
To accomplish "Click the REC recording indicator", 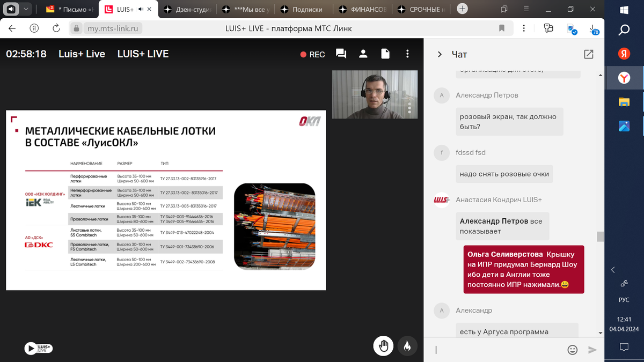I will [312, 54].
